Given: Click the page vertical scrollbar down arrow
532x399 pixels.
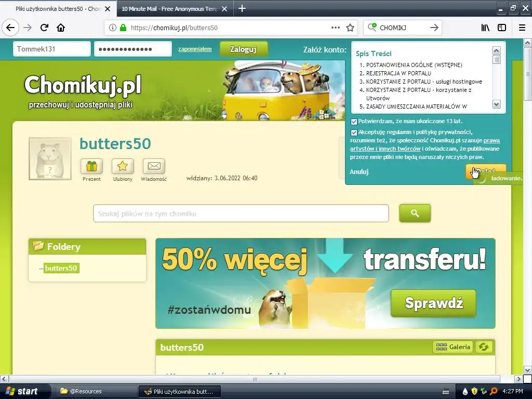Looking at the screenshot, I should pyautogui.click(x=527, y=370).
